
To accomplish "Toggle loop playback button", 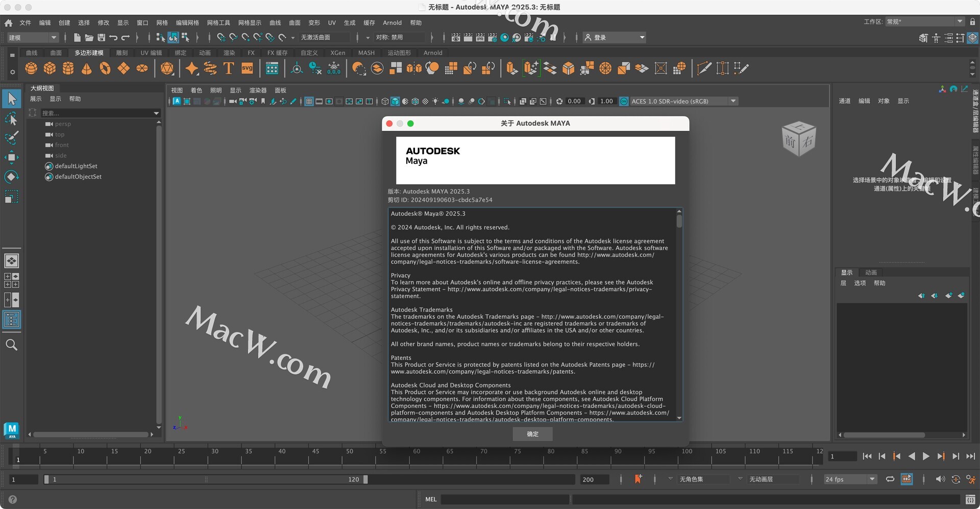I will coord(890,479).
